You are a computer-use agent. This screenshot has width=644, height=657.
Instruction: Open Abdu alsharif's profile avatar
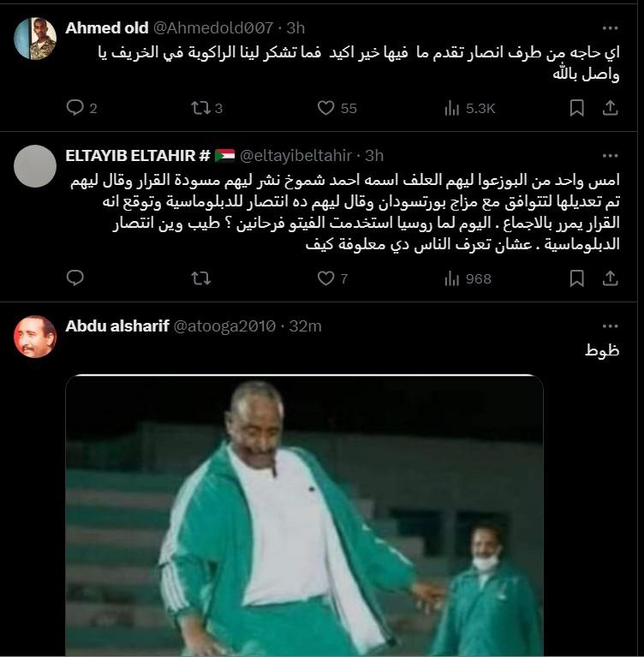click(x=35, y=337)
